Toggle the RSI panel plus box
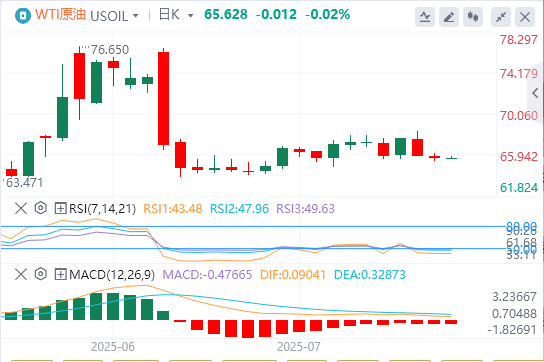544x362 pixels. point(60,209)
